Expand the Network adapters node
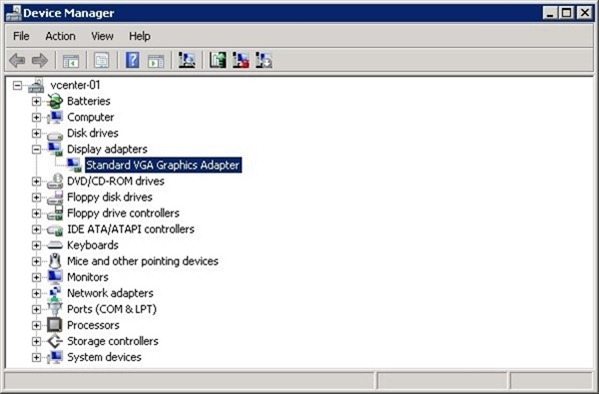This screenshot has width=599, height=394. point(36,293)
